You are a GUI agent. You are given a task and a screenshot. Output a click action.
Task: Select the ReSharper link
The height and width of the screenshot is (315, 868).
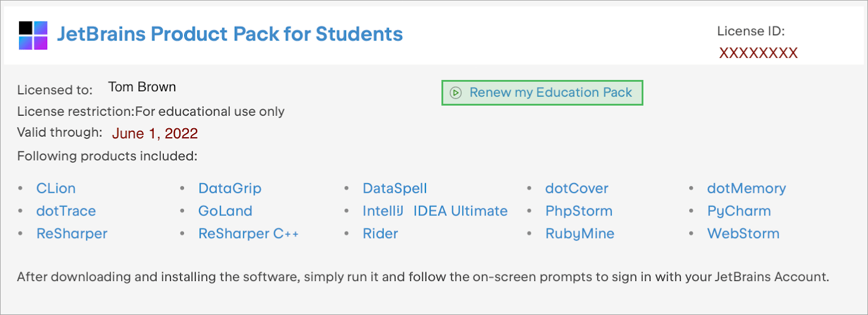coord(72,234)
